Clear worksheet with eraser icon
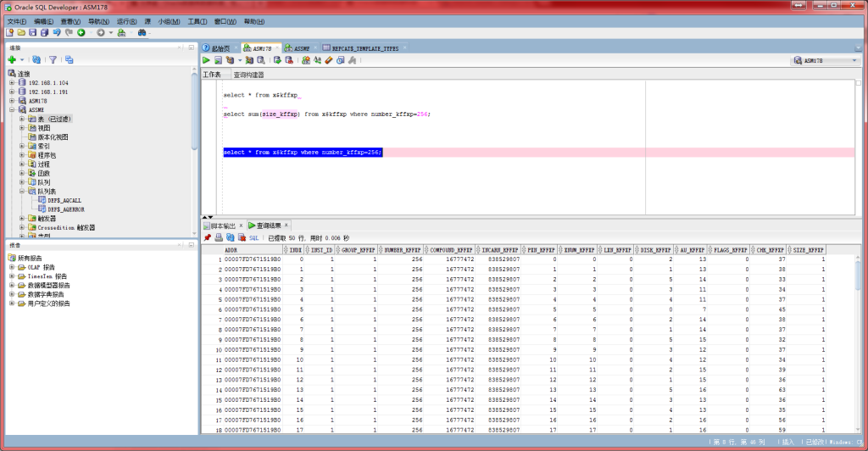 (329, 60)
